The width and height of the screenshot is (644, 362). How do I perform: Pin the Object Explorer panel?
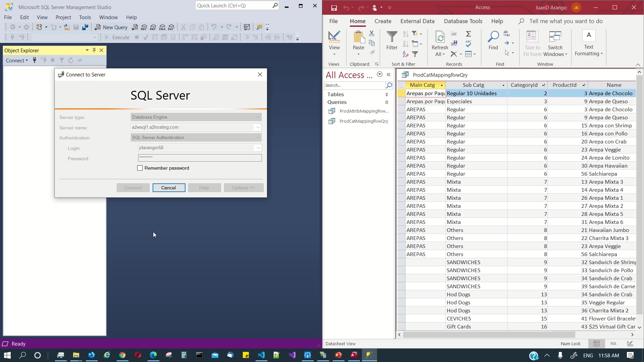point(94,50)
